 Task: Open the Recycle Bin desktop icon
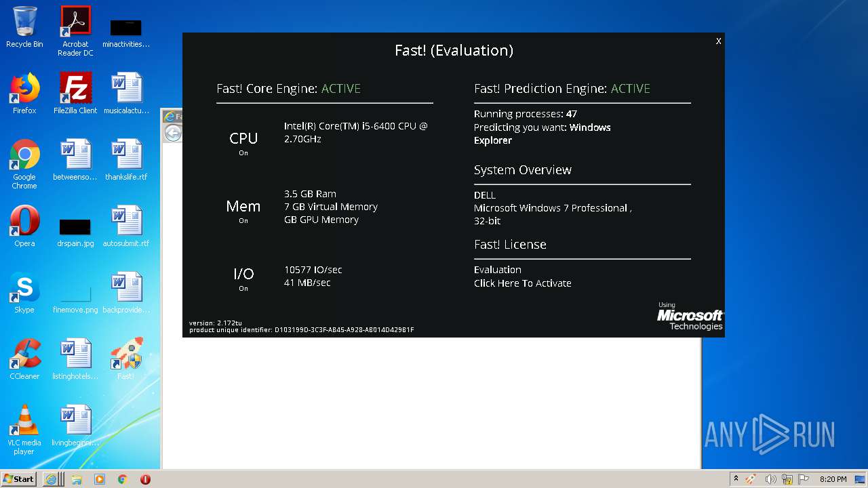click(24, 27)
